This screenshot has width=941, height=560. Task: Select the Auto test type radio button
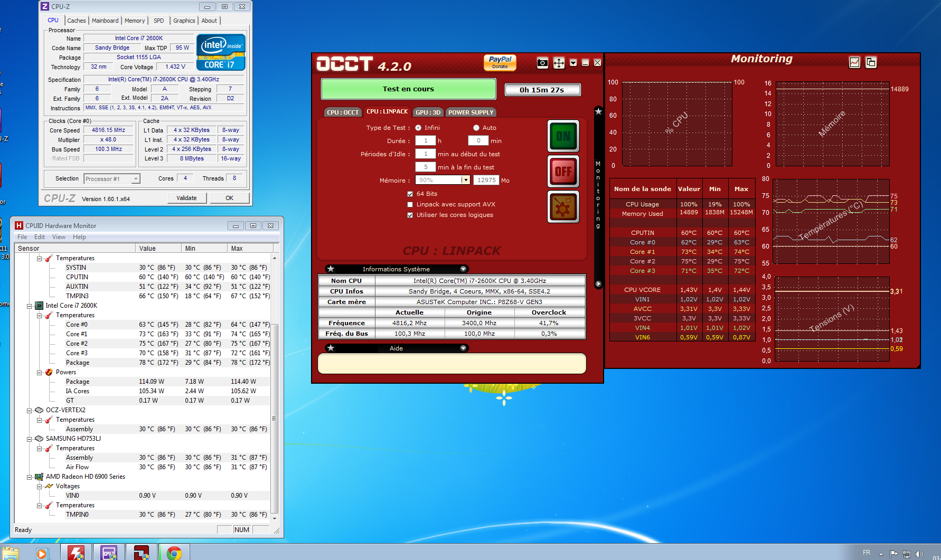(x=476, y=128)
